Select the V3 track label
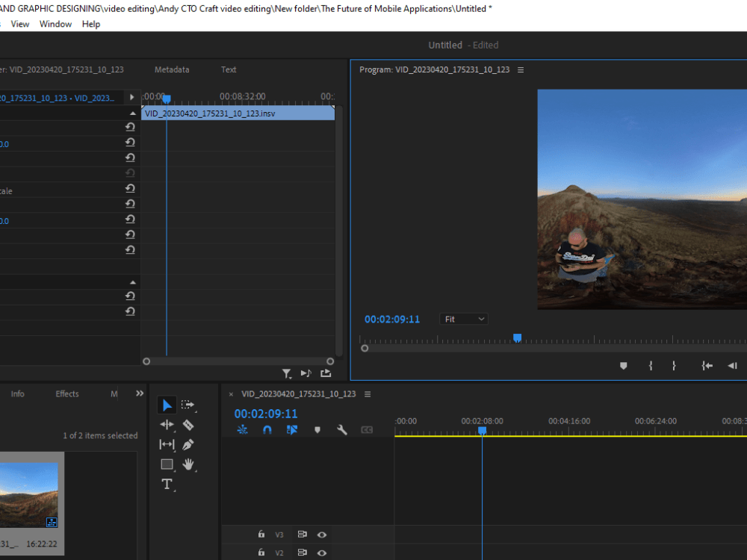The width and height of the screenshot is (747, 560). [x=279, y=535]
